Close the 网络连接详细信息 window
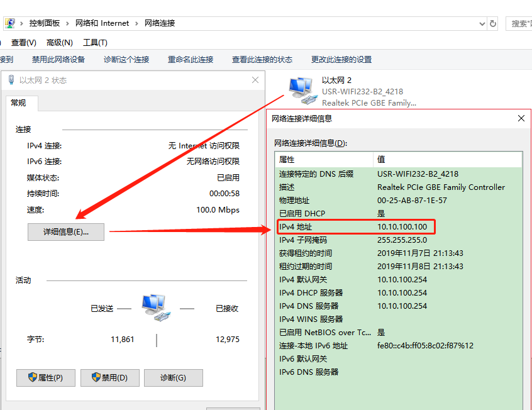The width and height of the screenshot is (532, 410). [x=521, y=118]
